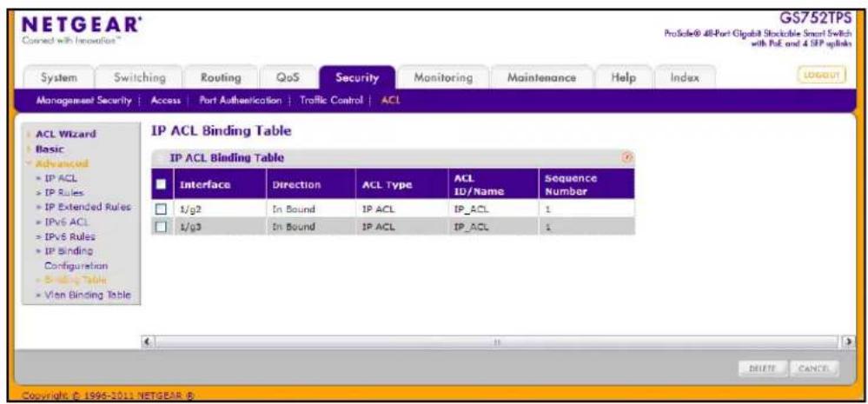Open IP Rules in the sidebar
The height and width of the screenshot is (404, 868).
(x=63, y=193)
